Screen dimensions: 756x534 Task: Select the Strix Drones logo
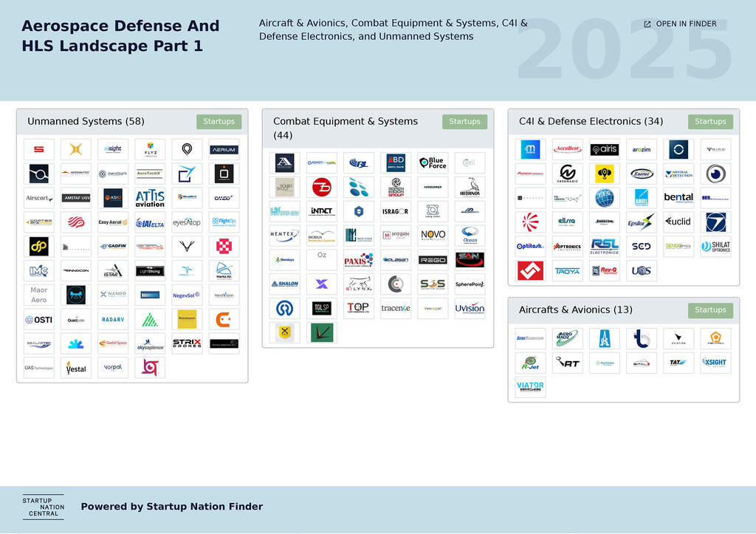(187, 342)
